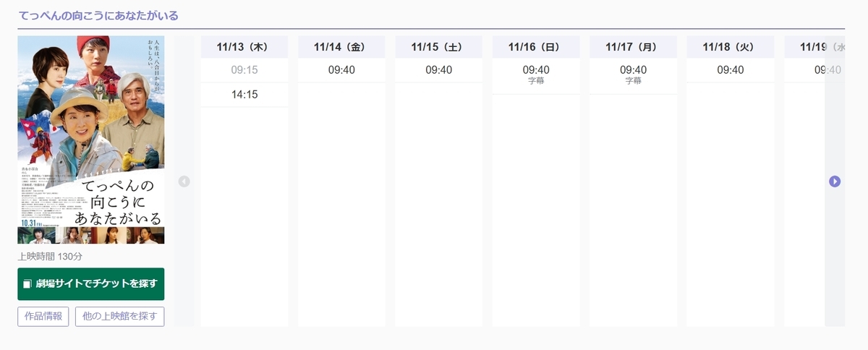Click 劇場サイトでチケットを探す button
Viewport: 868px width, 350px height.
(91, 284)
